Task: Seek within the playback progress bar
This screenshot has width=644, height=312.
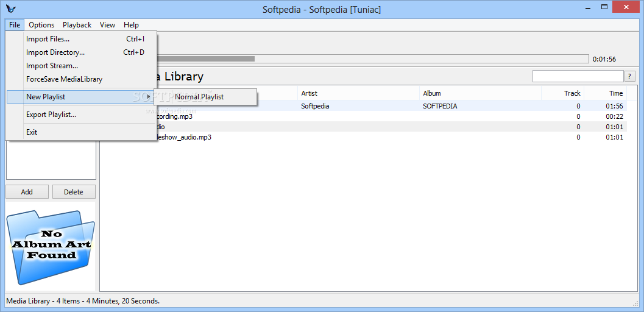Action: pyautogui.click(x=372, y=58)
